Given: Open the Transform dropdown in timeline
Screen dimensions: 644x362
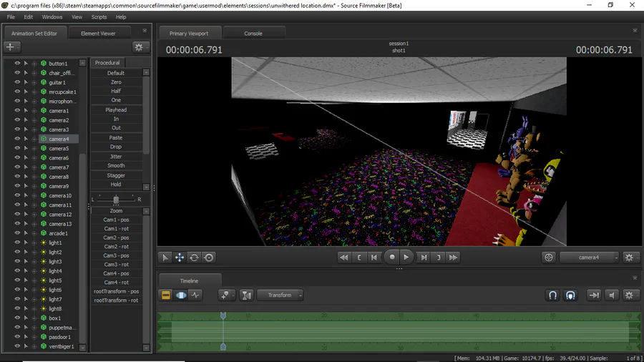Looking at the screenshot, I should tap(280, 295).
